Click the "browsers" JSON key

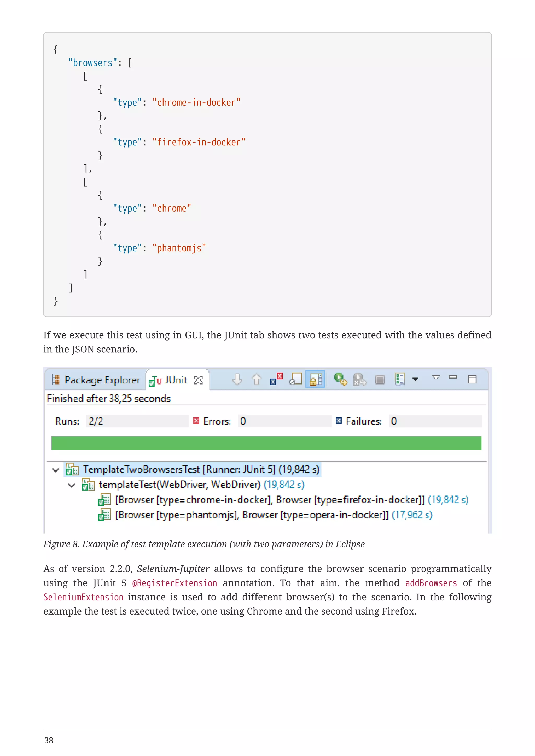[92, 63]
